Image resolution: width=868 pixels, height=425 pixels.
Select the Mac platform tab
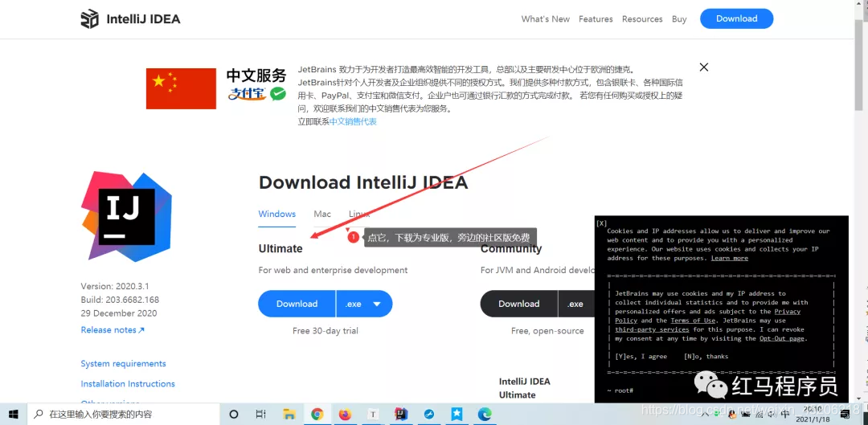point(322,215)
